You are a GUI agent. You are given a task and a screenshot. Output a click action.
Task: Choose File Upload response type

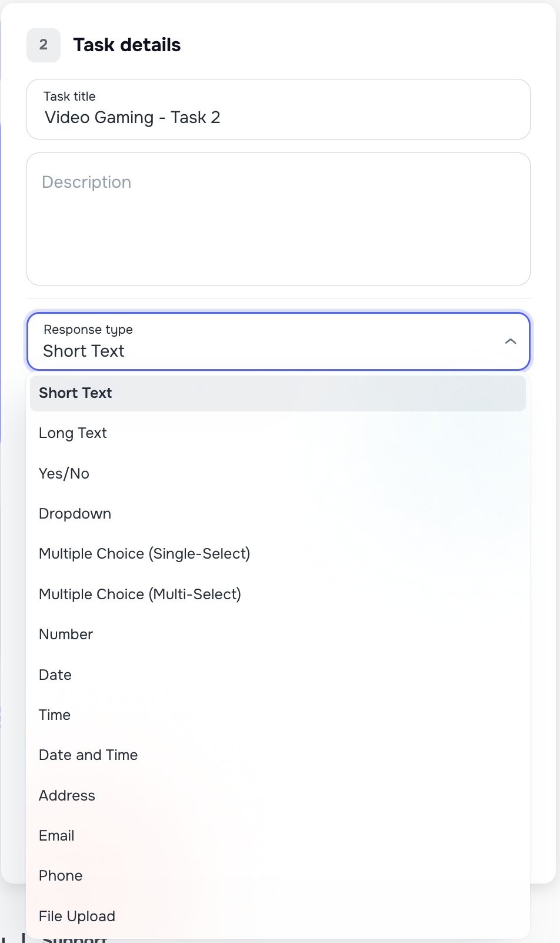pos(76,916)
